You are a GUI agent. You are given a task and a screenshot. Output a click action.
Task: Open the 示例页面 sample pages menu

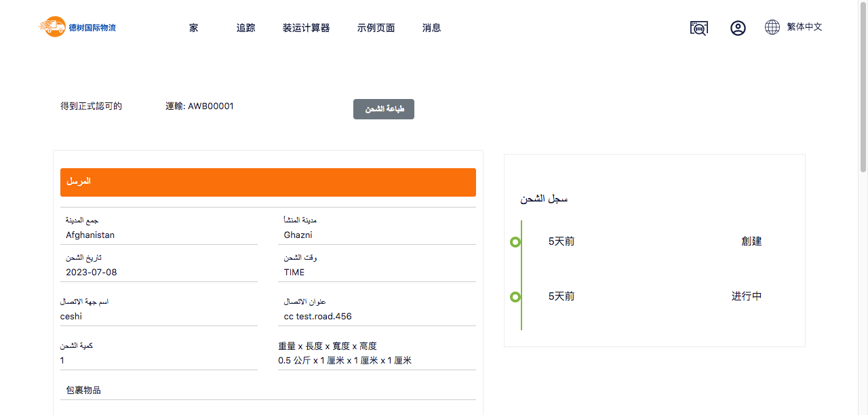point(376,28)
